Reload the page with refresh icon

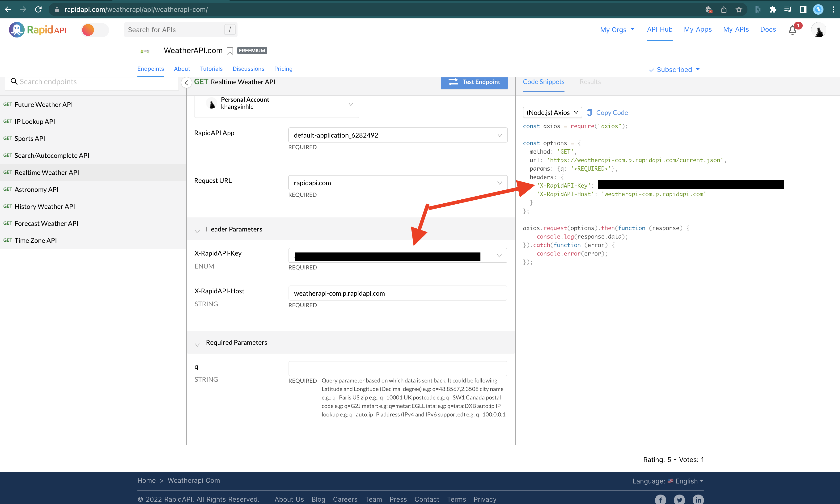tap(38, 9)
